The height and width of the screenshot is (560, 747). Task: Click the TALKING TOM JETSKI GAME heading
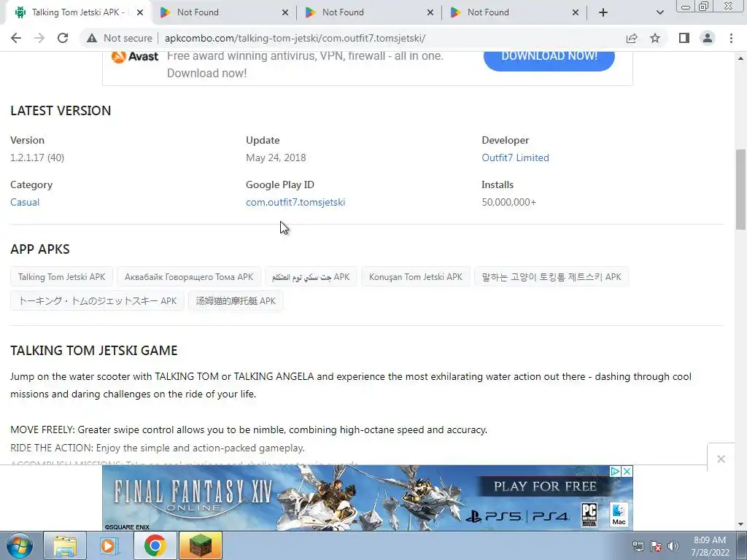coord(94,351)
